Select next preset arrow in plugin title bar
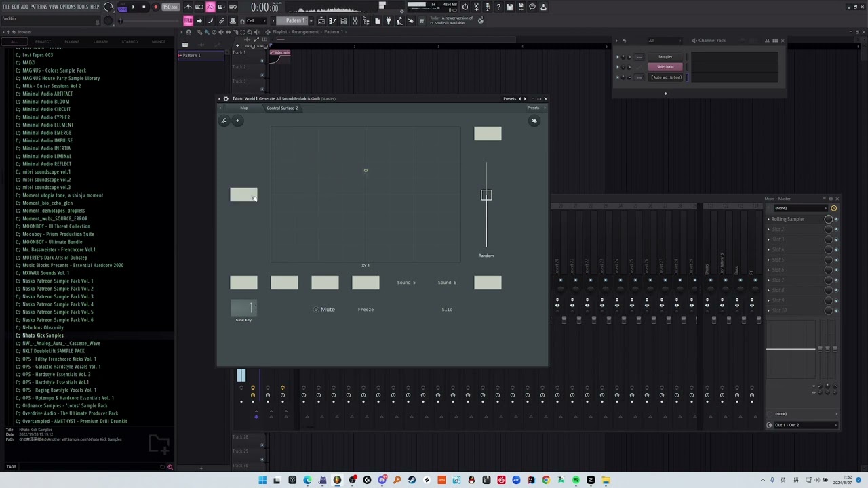This screenshot has height=488, width=868. (x=525, y=99)
